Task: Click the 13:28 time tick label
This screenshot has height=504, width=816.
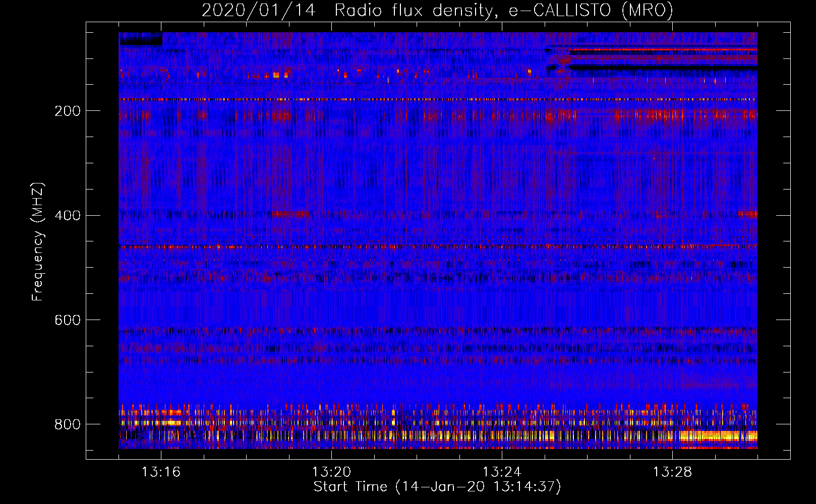Action: click(x=672, y=472)
